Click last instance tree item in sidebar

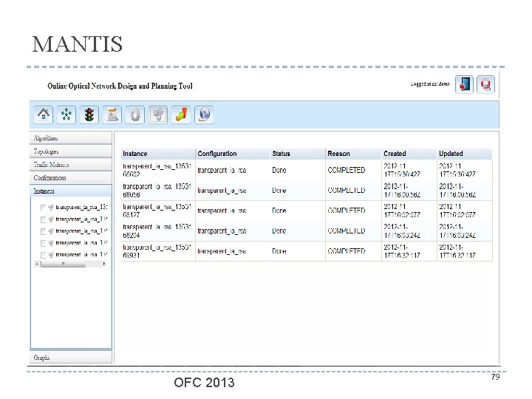81,254
